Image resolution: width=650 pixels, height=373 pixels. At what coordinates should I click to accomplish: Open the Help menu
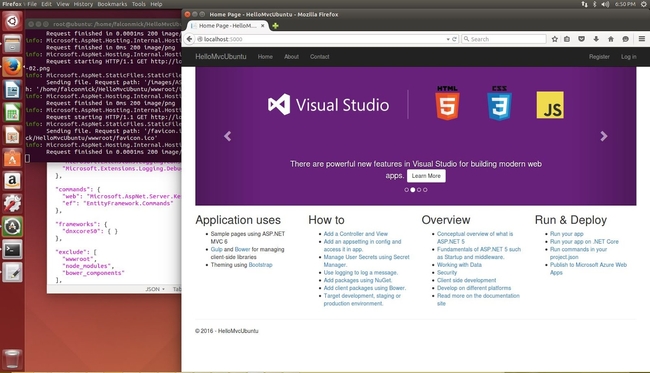coord(156,4)
